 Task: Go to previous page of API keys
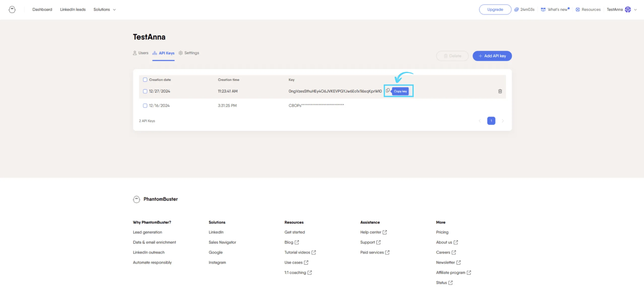click(480, 121)
